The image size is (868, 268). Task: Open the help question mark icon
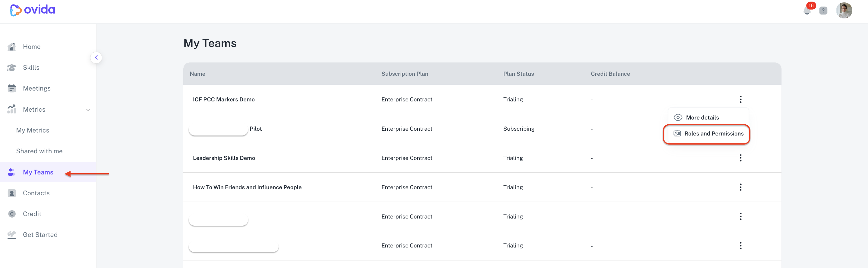[x=823, y=11]
